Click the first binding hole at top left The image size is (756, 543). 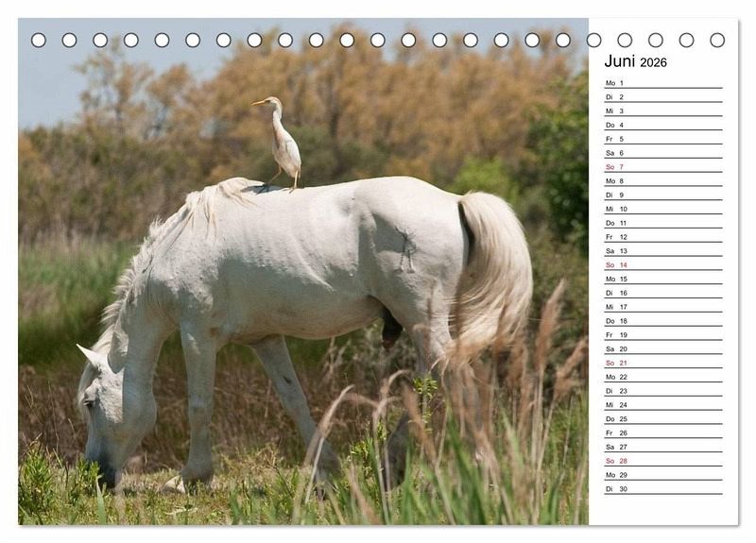pyautogui.click(x=39, y=40)
